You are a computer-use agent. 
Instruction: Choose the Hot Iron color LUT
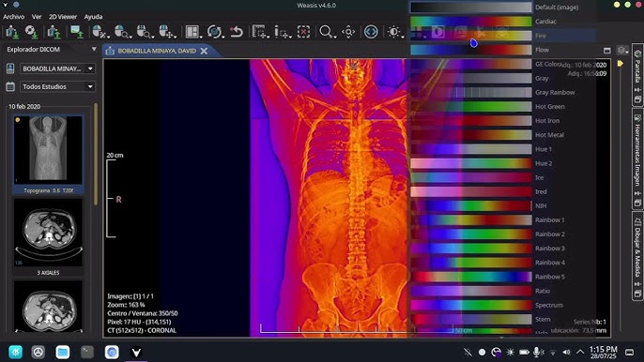point(503,121)
